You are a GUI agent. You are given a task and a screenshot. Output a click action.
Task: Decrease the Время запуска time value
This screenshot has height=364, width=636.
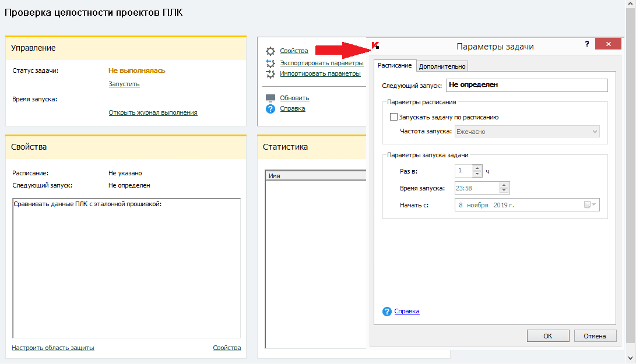click(x=504, y=190)
